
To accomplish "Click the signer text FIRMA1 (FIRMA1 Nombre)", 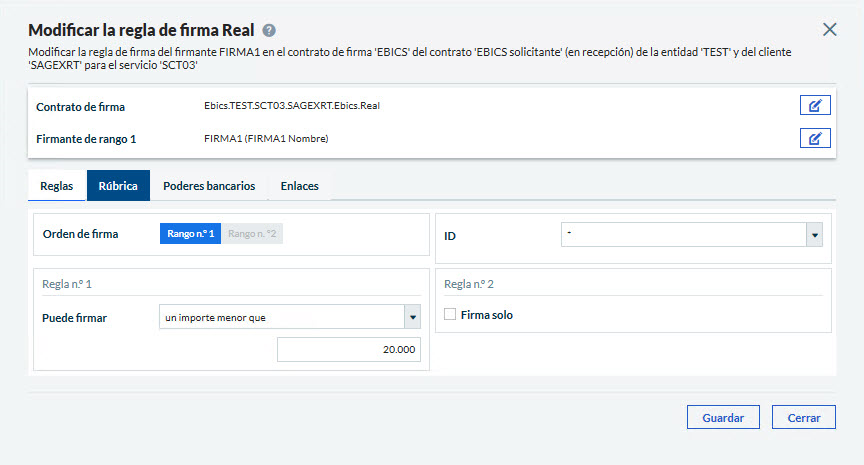I will click(x=265, y=138).
